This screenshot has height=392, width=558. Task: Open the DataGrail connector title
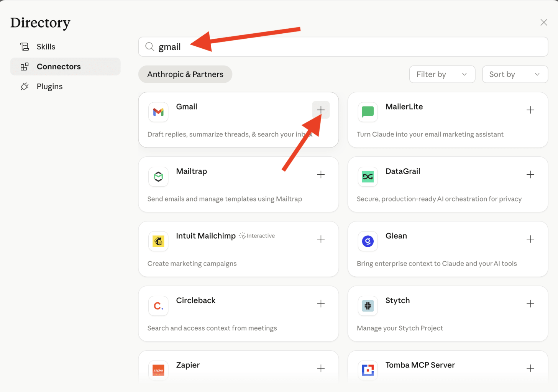403,171
